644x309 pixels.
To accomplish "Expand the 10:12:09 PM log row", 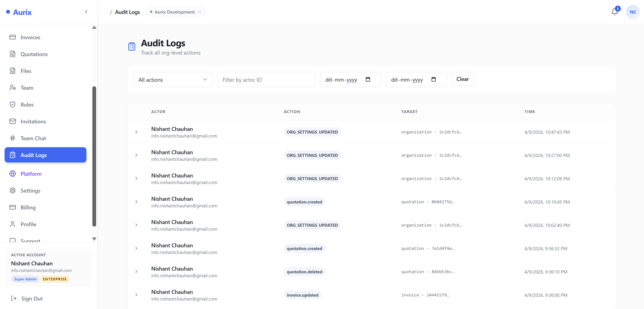I will tap(136, 178).
